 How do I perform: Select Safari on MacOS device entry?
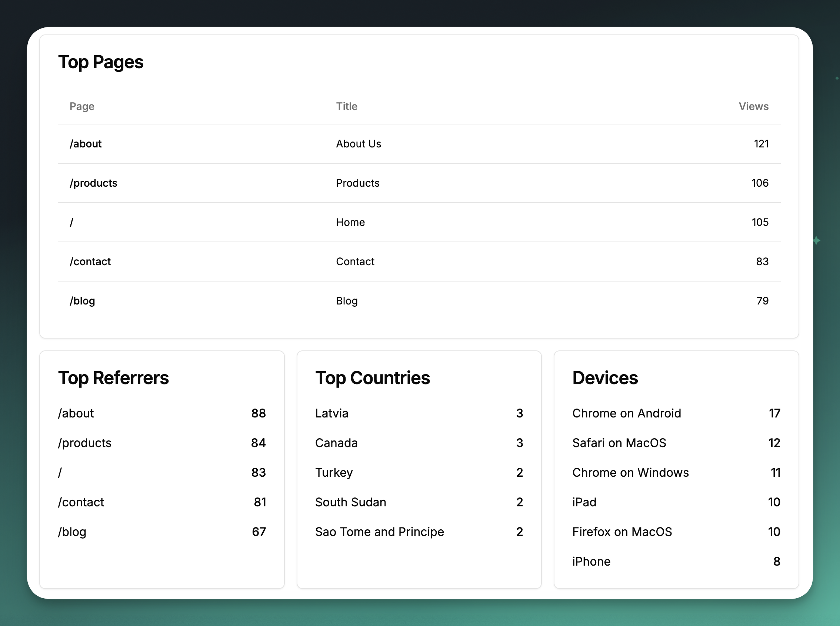click(x=619, y=443)
